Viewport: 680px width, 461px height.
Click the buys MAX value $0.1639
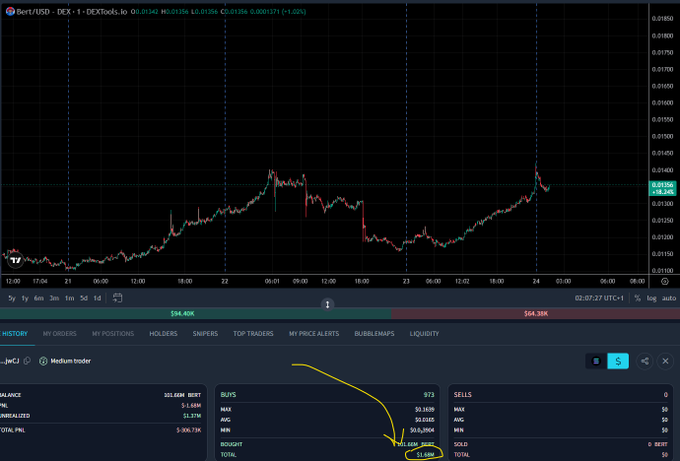[424, 409]
